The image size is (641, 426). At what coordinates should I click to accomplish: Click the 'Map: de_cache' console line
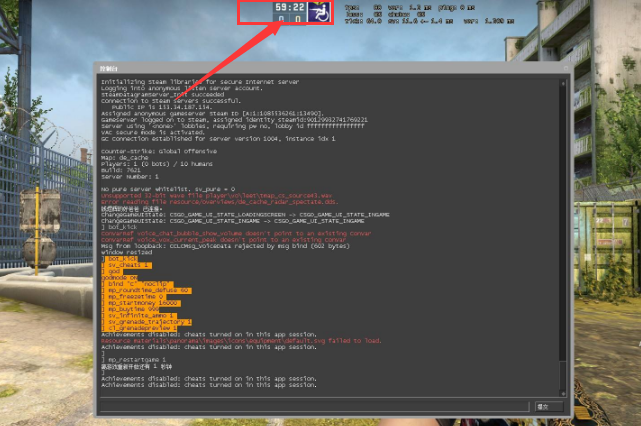pos(125,157)
